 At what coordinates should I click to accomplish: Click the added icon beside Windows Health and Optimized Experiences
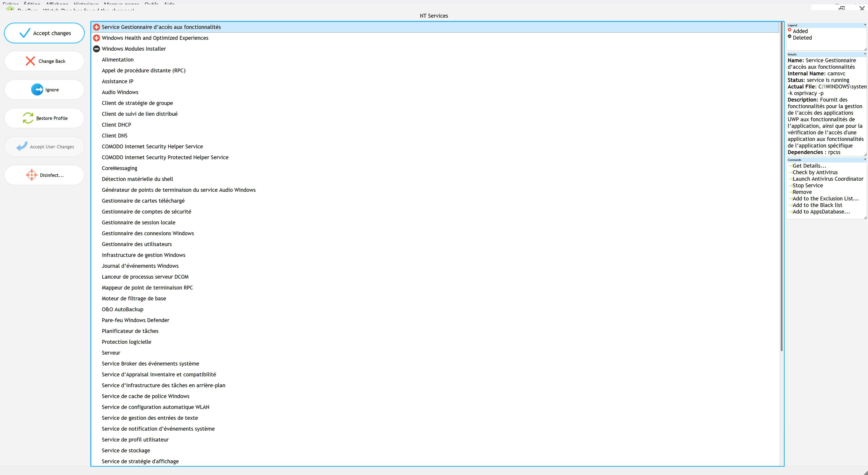click(x=96, y=38)
